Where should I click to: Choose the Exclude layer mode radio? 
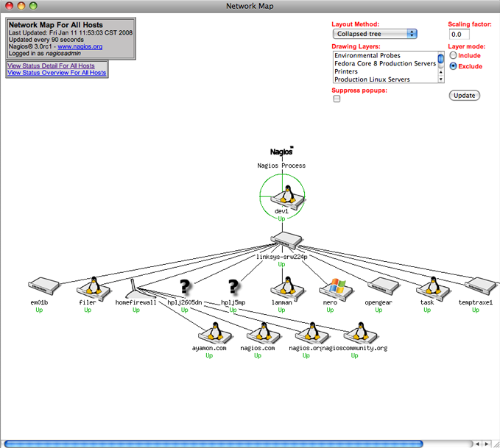point(453,66)
